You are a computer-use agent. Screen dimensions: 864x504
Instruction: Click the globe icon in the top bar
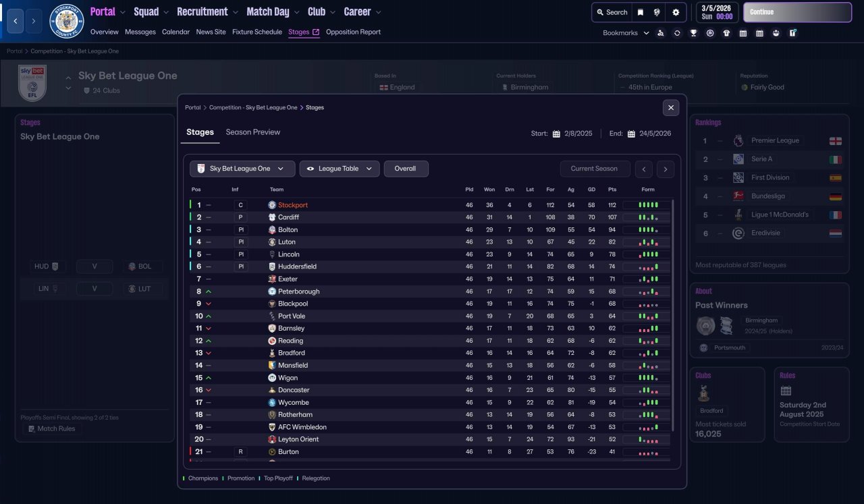point(657,12)
